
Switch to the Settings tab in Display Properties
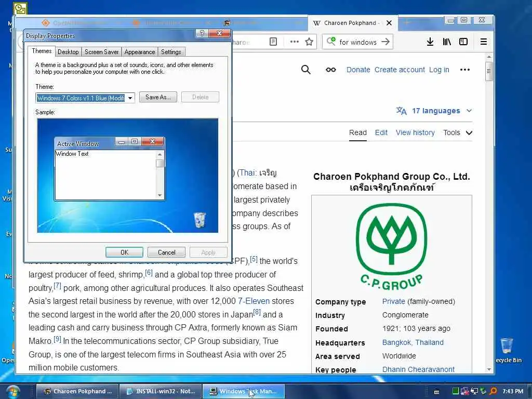point(171,52)
